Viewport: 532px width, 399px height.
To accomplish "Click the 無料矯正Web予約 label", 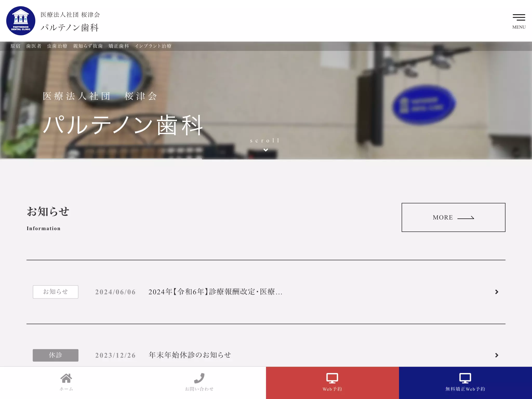I will pyautogui.click(x=465, y=389).
